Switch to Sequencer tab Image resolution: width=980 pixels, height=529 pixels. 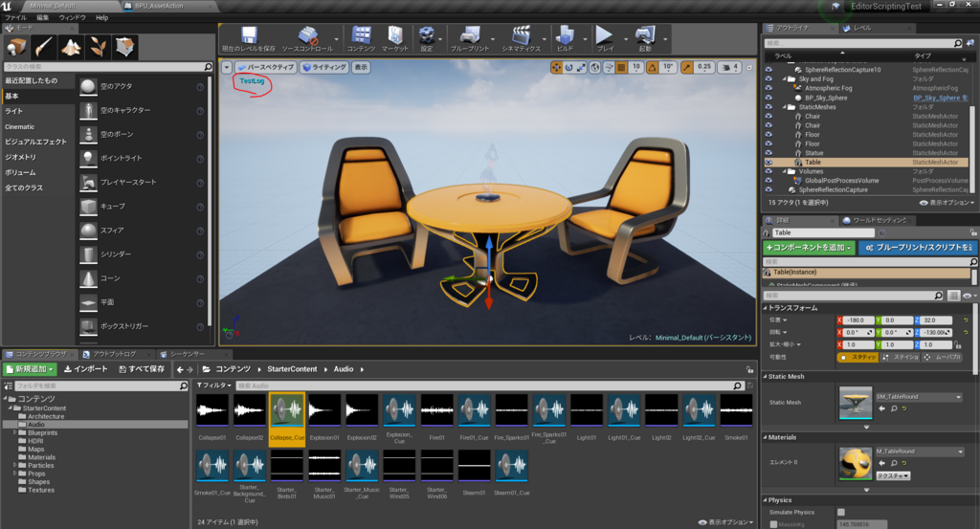[188, 354]
